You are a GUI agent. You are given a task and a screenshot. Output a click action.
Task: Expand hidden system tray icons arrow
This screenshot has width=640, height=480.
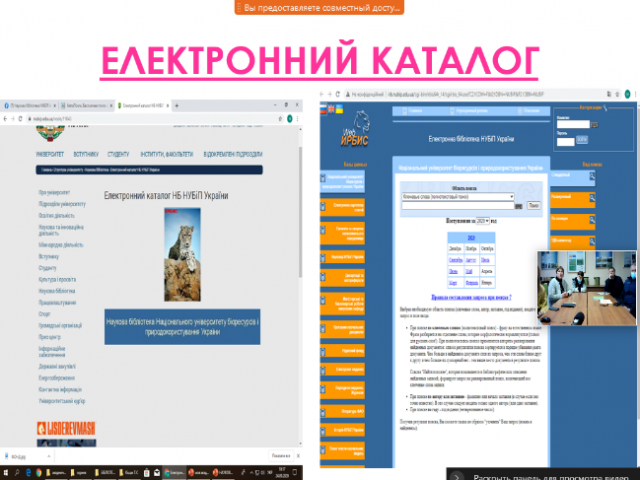(251, 473)
